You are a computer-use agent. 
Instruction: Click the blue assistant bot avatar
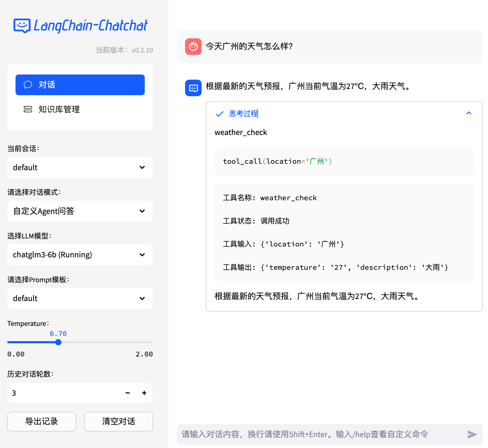[193, 88]
